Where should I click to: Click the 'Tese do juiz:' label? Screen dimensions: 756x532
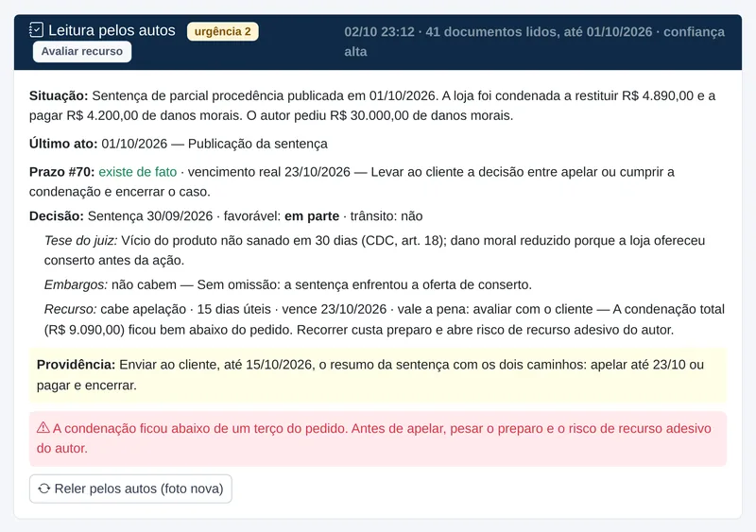[x=80, y=241]
